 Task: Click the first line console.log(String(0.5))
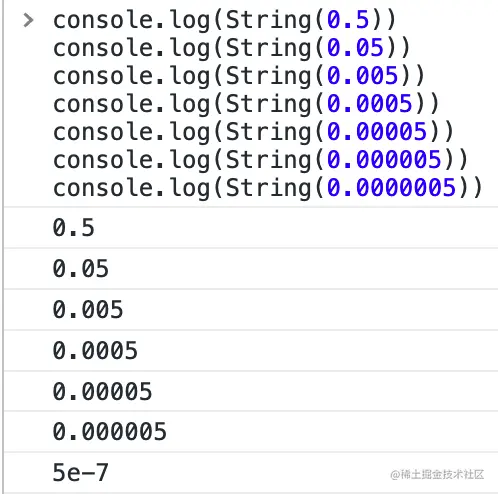point(225,20)
